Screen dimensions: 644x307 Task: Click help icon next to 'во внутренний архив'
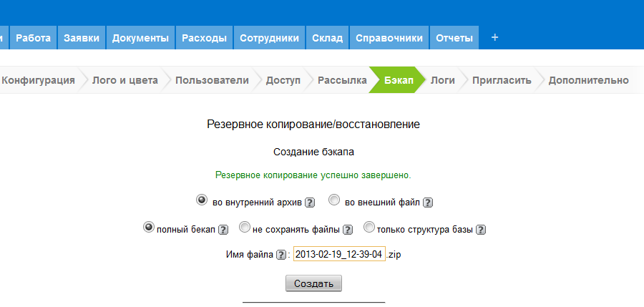pos(310,203)
